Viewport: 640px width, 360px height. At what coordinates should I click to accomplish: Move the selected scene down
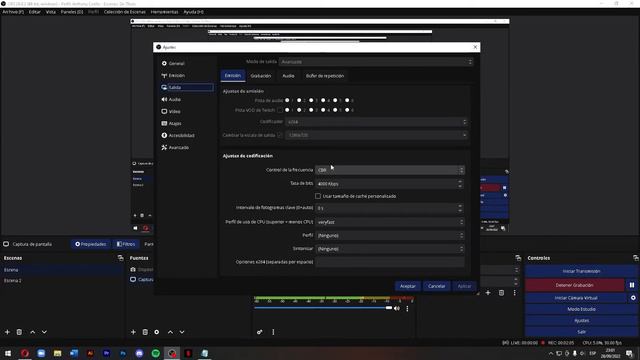point(44,332)
